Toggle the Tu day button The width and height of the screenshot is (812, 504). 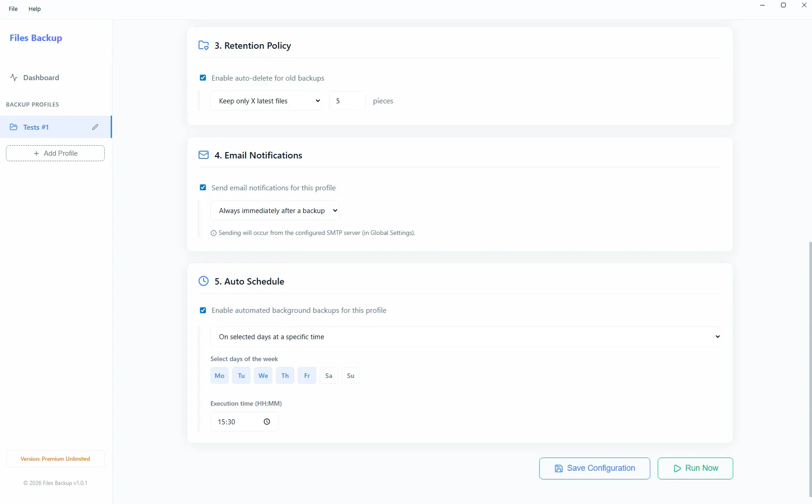241,376
